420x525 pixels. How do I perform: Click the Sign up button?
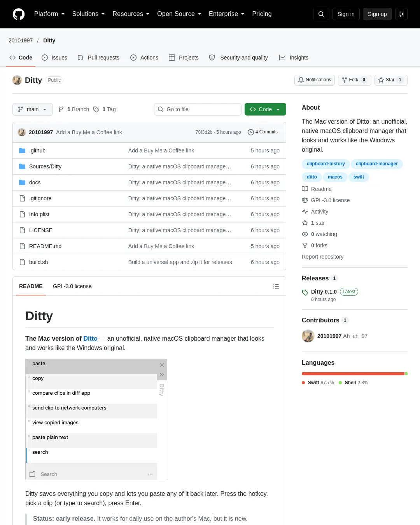(x=377, y=14)
